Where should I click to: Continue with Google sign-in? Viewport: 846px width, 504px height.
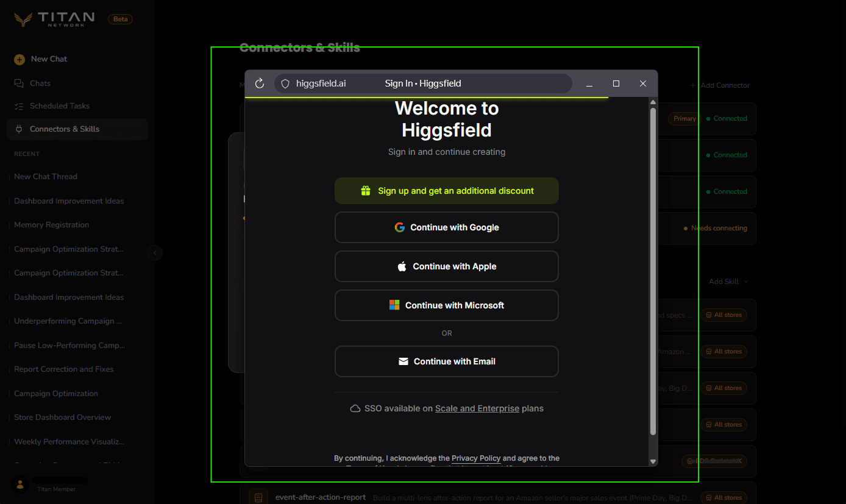pyautogui.click(x=447, y=227)
